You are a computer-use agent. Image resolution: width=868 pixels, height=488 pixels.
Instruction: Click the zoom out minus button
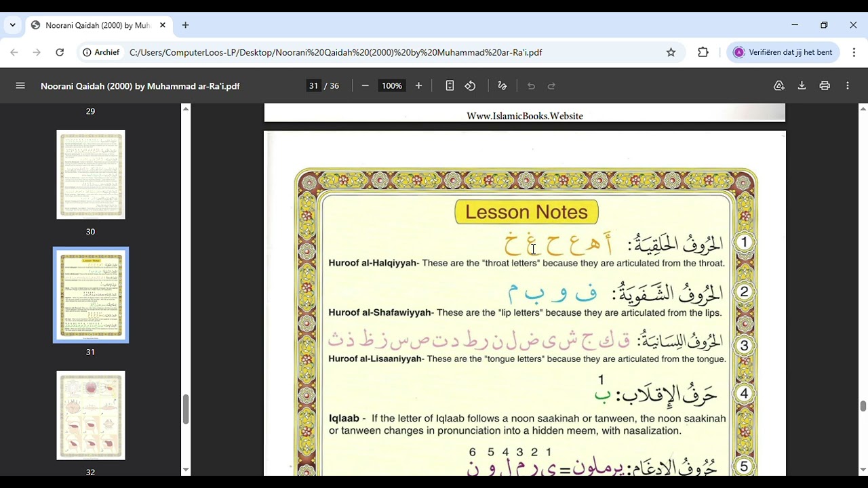click(366, 86)
